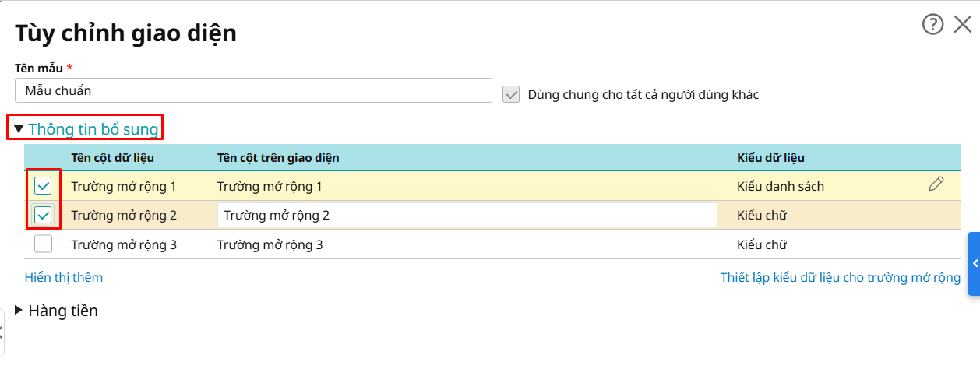Click the triangle next to Hàng tiền
This screenshot has width=980, height=376.
[x=19, y=311]
